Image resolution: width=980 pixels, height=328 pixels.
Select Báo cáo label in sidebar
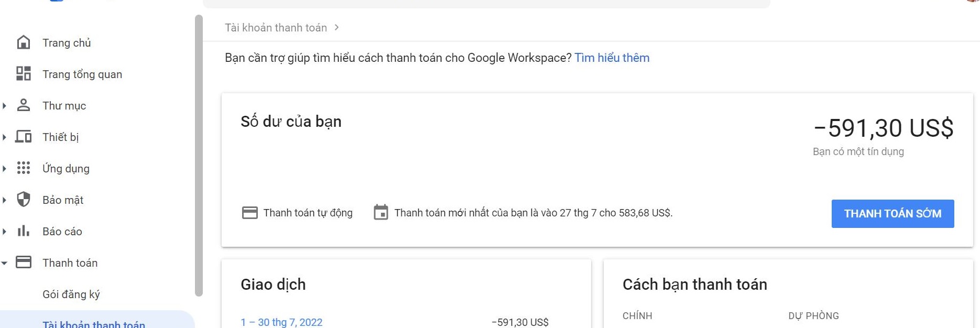[x=62, y=232]
